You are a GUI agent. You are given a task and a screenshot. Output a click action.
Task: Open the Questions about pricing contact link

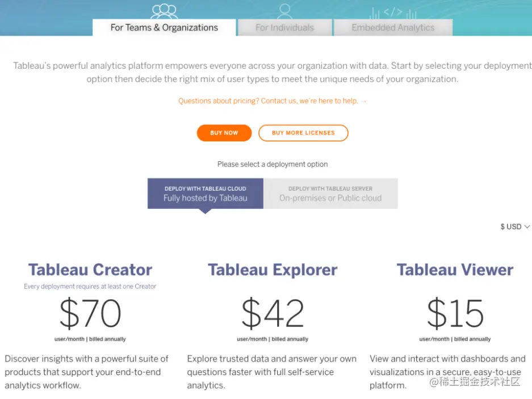pyautogui.click(x=273, y=101)
